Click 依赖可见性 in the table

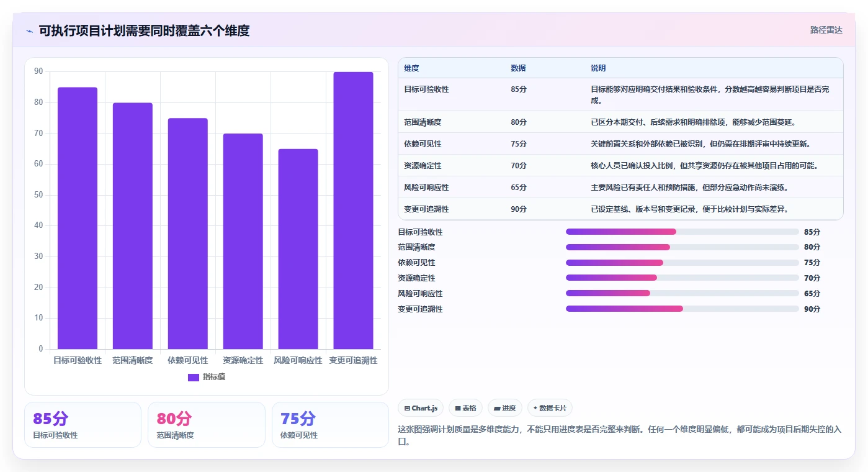(x=423, y=144)
